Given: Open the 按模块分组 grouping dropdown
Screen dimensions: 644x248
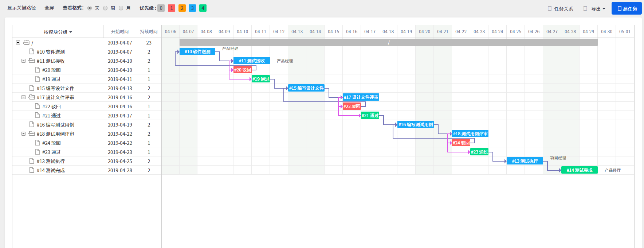Looking at the screenshot, I should coord(58,32).
